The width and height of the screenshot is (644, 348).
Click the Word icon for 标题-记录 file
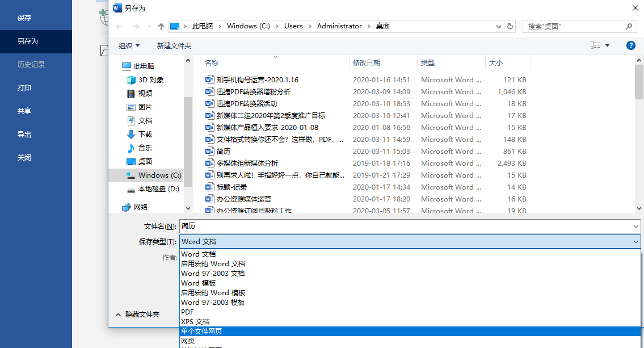[209, 187]
